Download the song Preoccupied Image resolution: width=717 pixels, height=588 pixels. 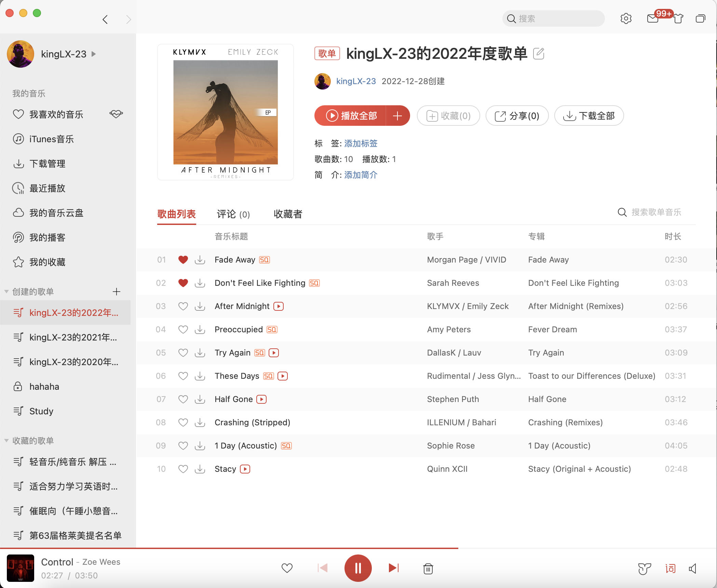pos(200,330)
